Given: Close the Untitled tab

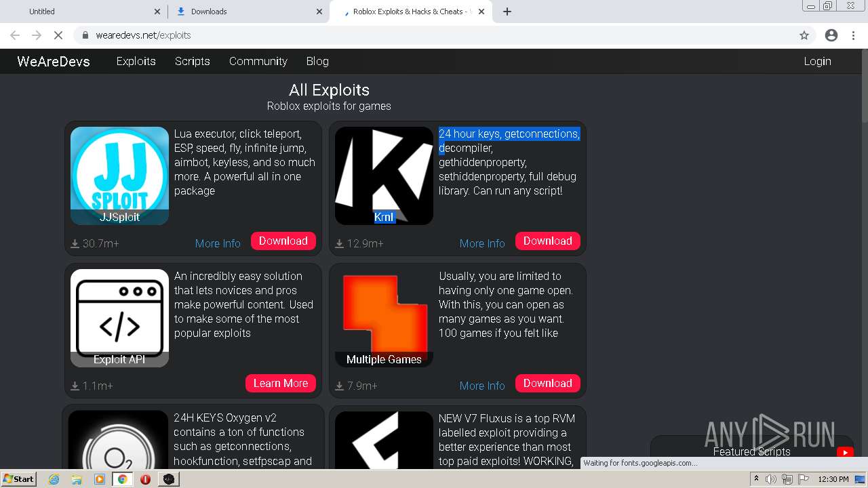Looking at the screenshot, I should tap(157, 12).
